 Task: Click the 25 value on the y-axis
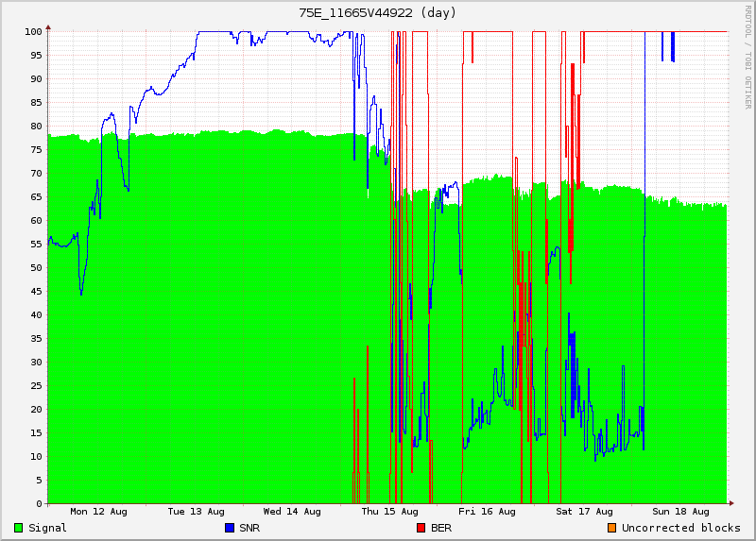36,386
